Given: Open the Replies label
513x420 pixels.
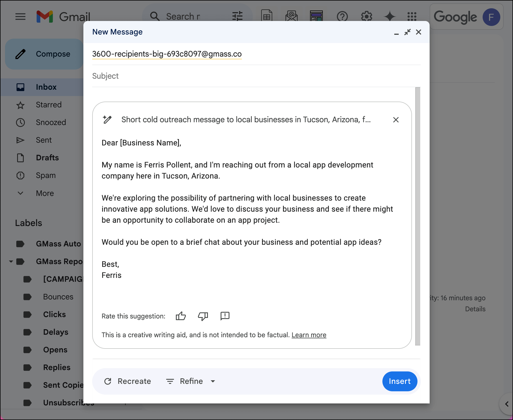Looking at the screenshot, I should [x=57, y=368].
